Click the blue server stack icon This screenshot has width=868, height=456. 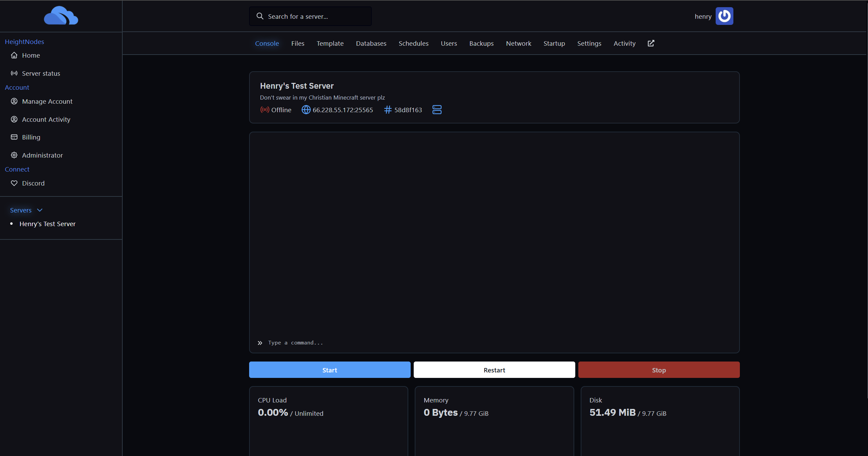tap(437, 110)
